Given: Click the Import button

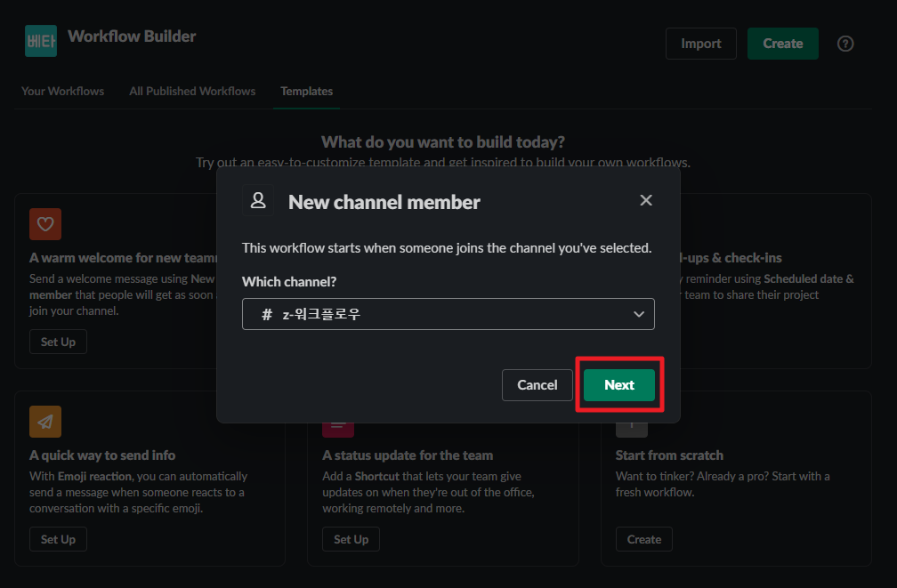Looking at the screenshot, I should [x=701, y=44].
